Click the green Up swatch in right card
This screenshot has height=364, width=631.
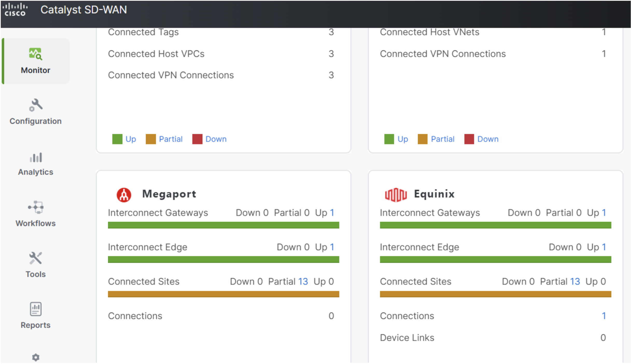[389, 139]
